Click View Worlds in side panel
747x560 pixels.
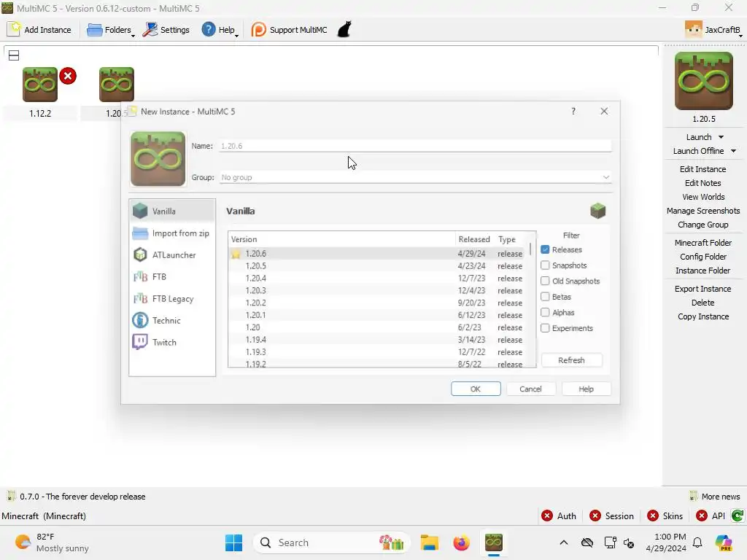pos(703,197)
